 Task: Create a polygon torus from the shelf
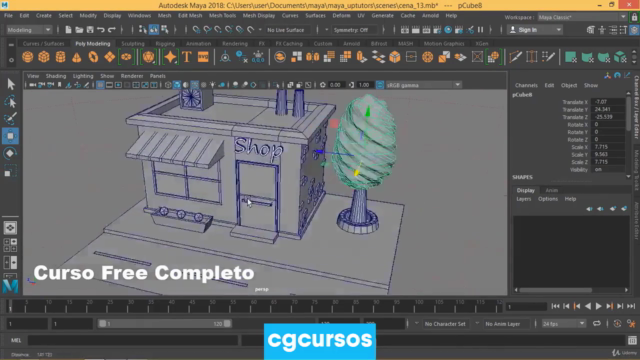click(x=93, y=57)
